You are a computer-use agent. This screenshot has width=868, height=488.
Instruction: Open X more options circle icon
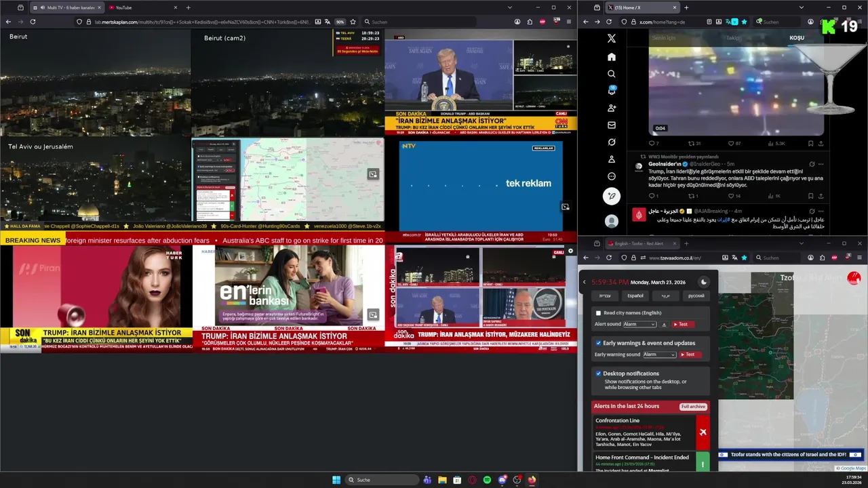pyautogui.click(x=612, y=176)
